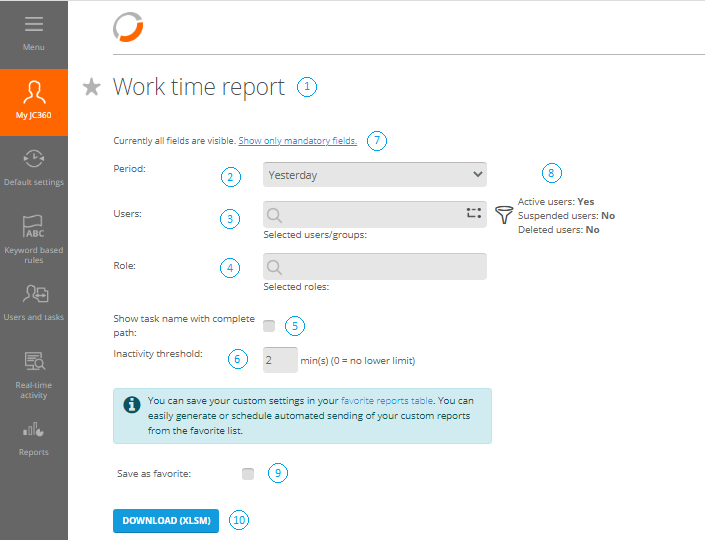Image resolution: width=705 pixels, height=552 pixels.
Task: Click the Deleted users: No text
Action: click(558, 230)
